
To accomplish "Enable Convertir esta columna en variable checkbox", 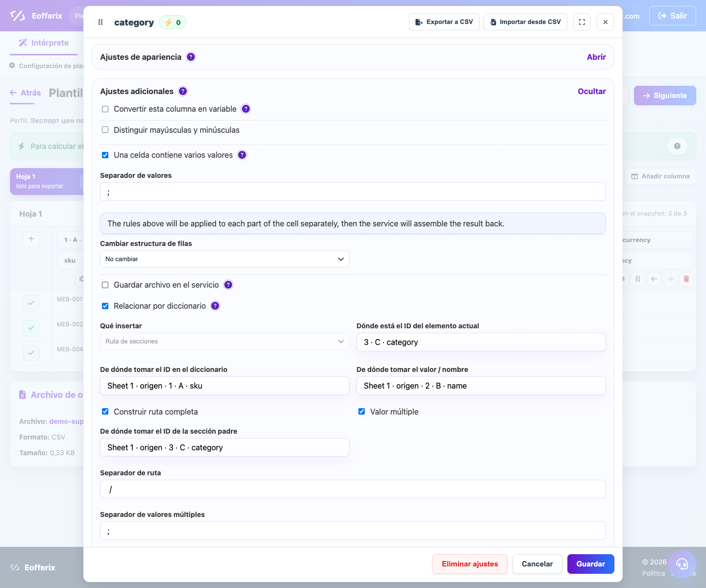I will (x=105, y=109).
